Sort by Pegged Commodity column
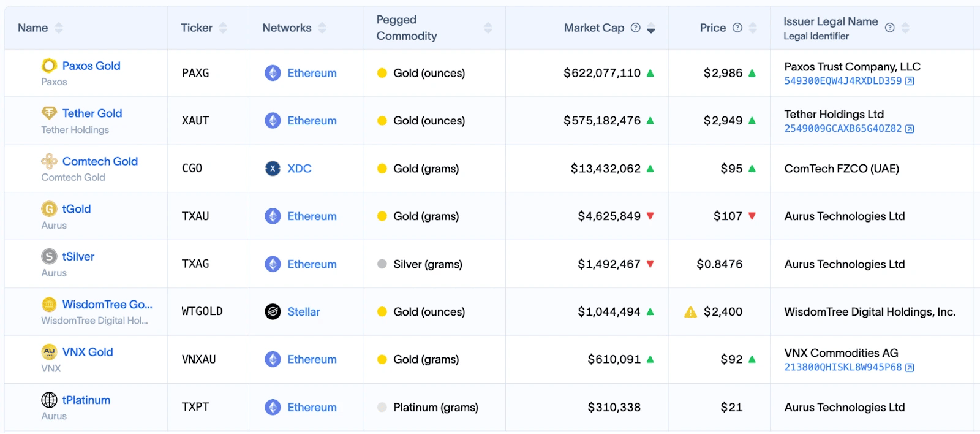This screenshot has width=980, height=434. [488, 28]
